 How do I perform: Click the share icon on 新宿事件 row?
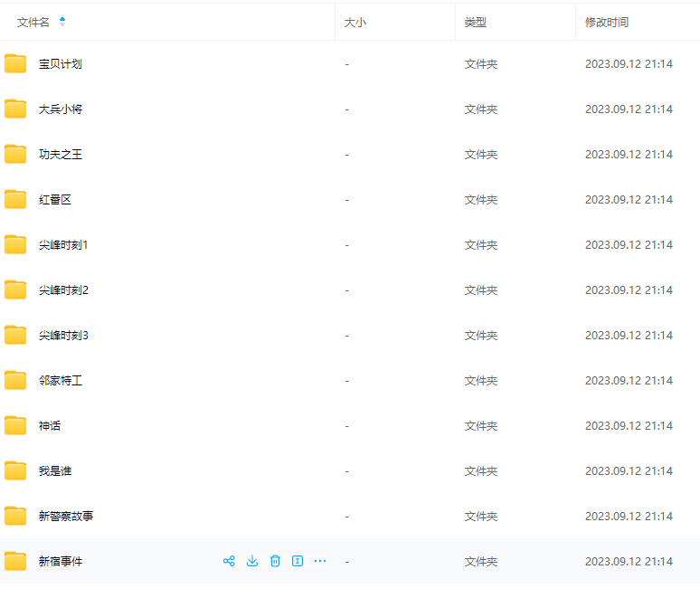click(x=229, y=561)
